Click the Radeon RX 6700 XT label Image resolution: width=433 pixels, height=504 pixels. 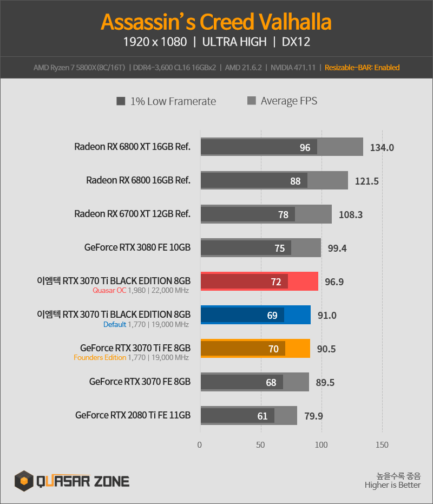[132, 214]
